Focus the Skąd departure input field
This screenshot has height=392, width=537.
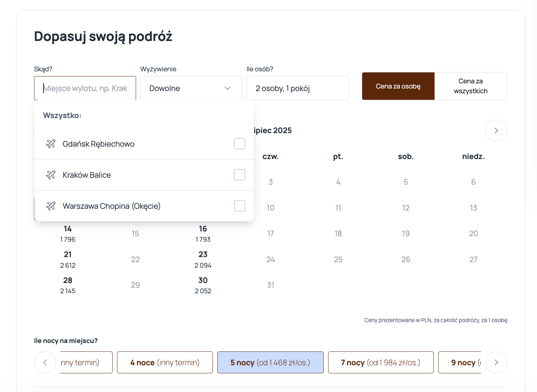tap(85, 88)
